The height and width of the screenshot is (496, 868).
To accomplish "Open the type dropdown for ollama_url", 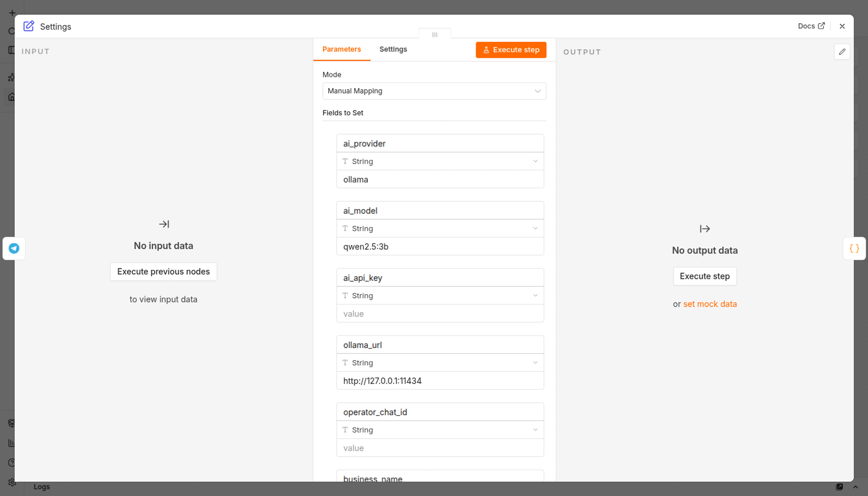I will point(440,363).
